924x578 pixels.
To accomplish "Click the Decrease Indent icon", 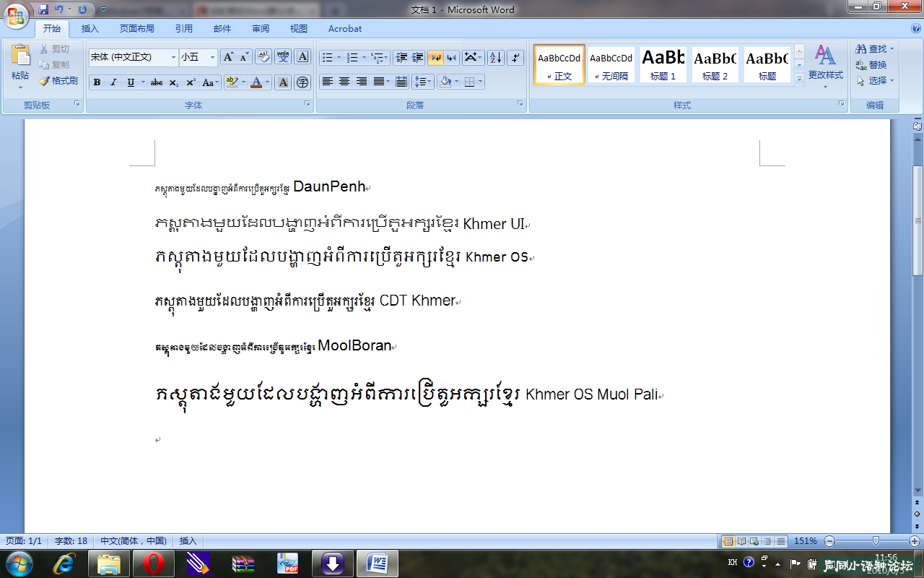I will [x=402, y=57].
